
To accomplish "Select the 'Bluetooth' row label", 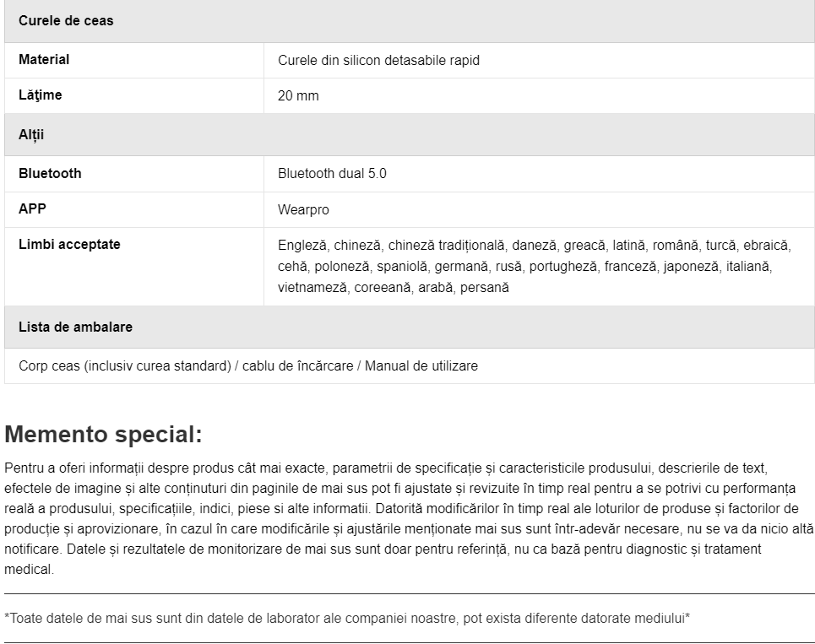I will 50,174.
